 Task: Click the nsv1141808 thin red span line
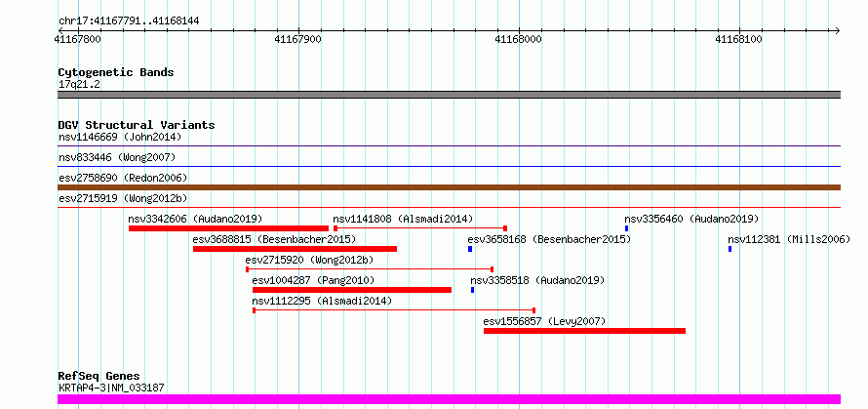[x=420, y=228]
